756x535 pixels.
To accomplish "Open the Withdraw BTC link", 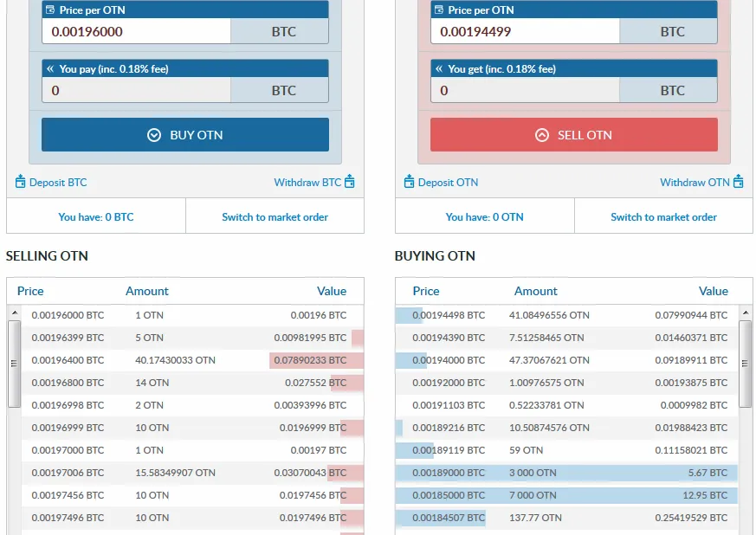I will pos(307,182).
